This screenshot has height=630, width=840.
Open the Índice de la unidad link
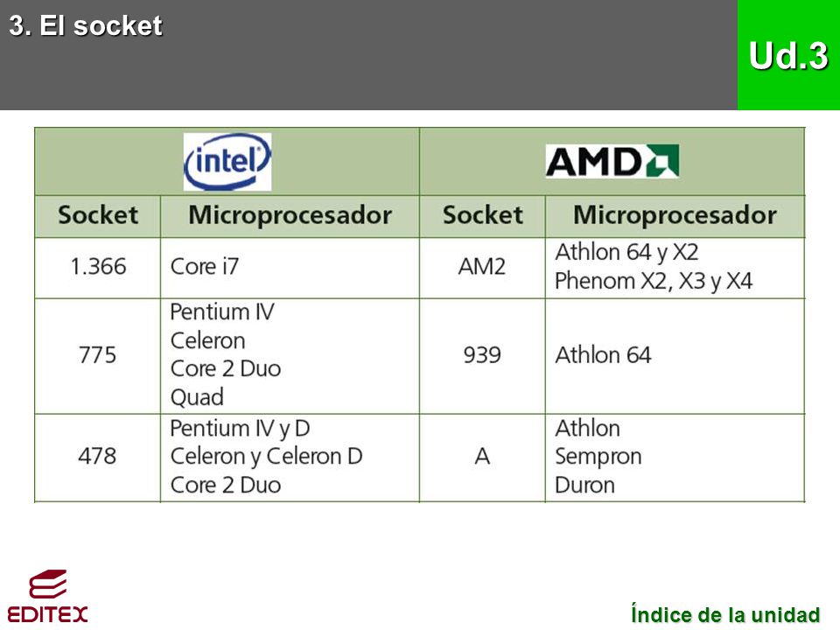click(x=725, y=614)
